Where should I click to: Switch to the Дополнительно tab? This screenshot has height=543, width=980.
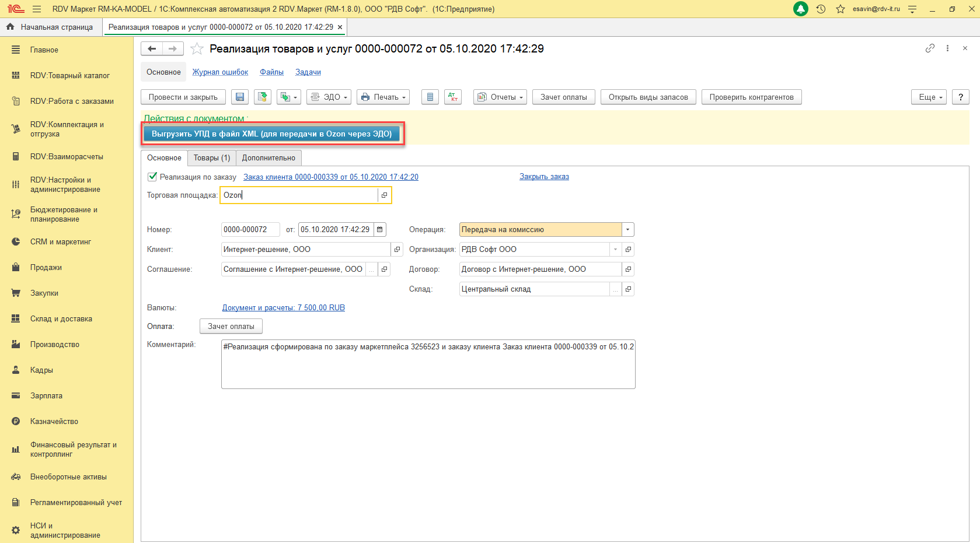268,158
